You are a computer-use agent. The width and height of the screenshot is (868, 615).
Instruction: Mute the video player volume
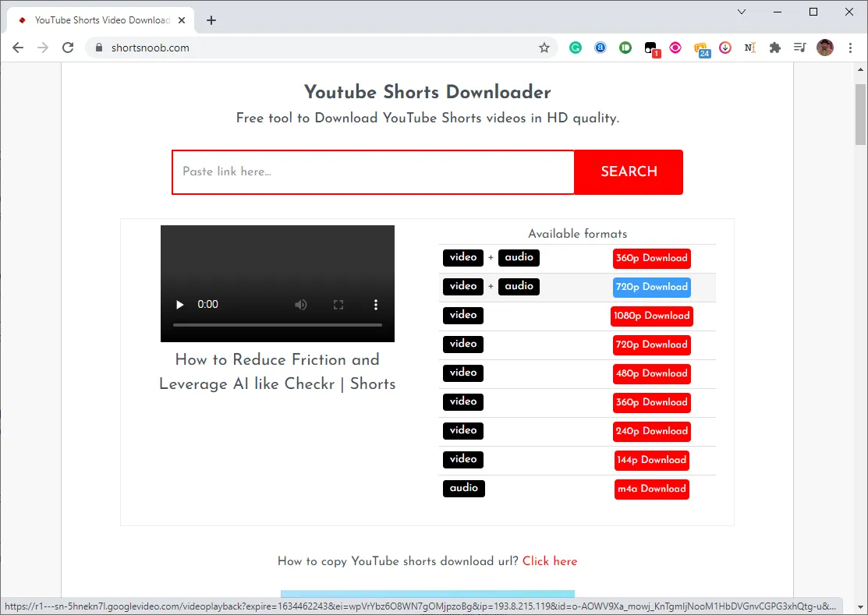tap(300, 305)
